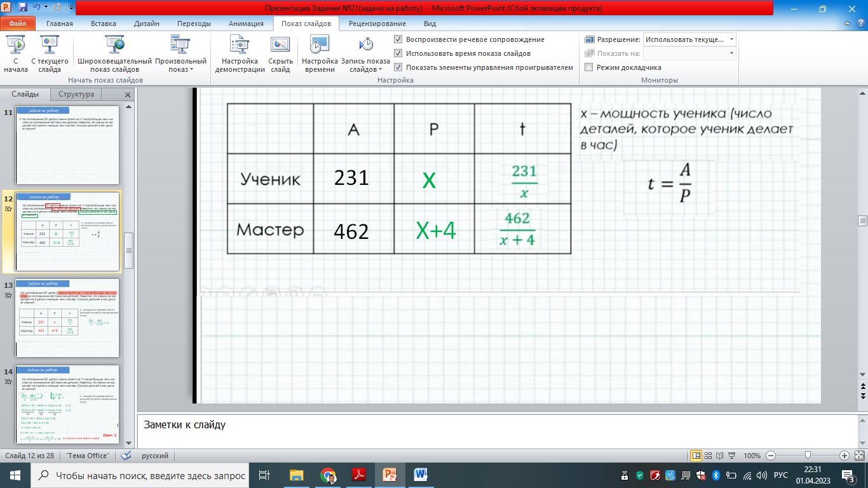Open Word from taskbar
This screenshot has height=488, width=868.
click(421, 475)
